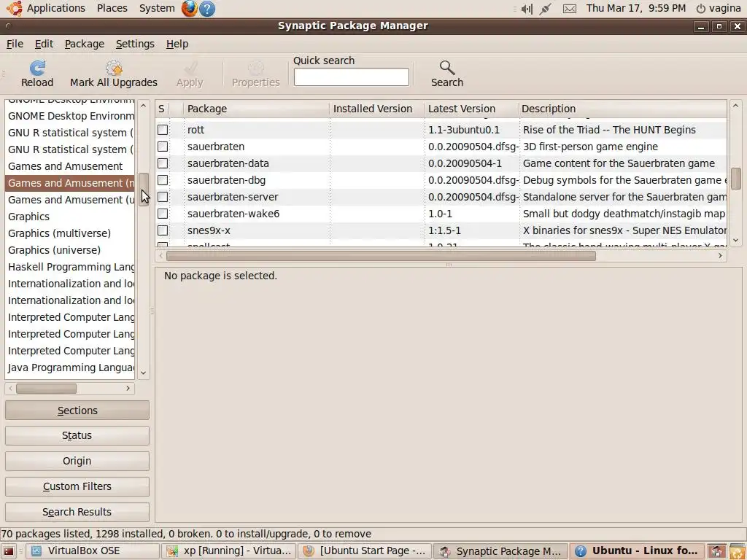Click the Search magnifier icon
The image size is (747, 560).
click(447, 68)
